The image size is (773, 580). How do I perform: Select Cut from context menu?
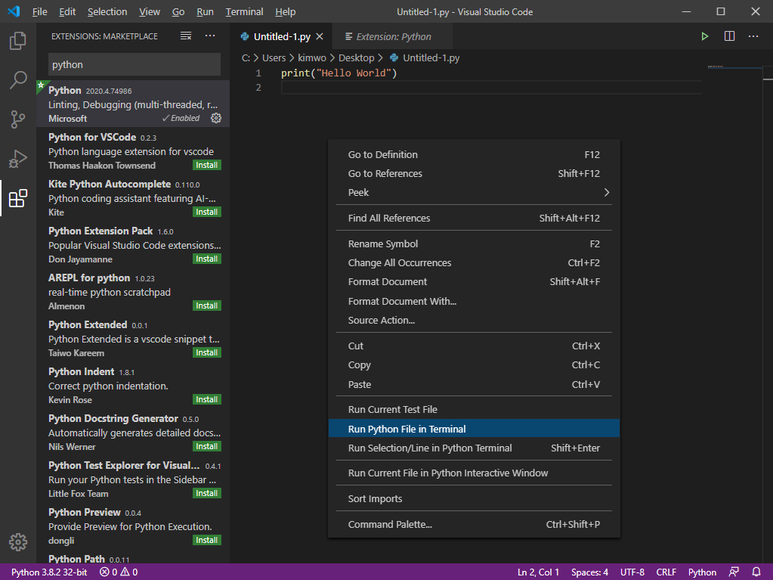coord(474,346)
